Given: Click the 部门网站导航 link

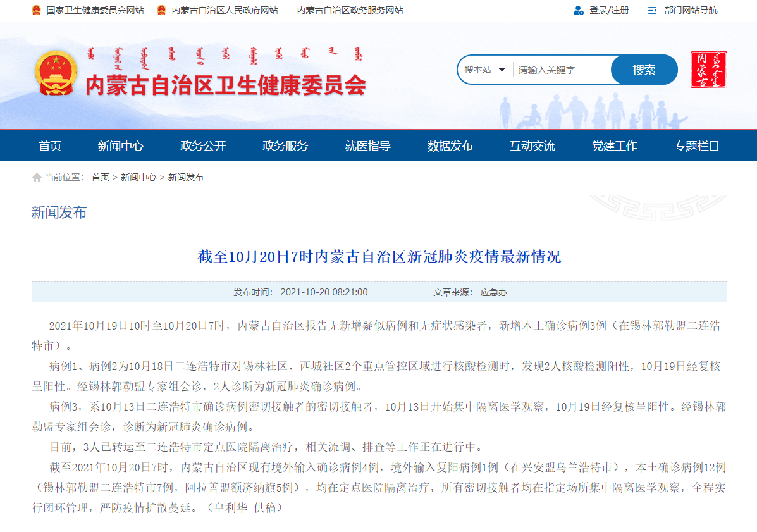Looking at the screenshot, I should click(x=691, y=10).
